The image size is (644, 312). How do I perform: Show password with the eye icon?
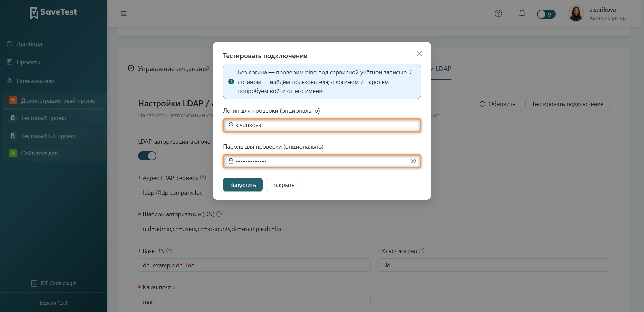pos(413,161)
